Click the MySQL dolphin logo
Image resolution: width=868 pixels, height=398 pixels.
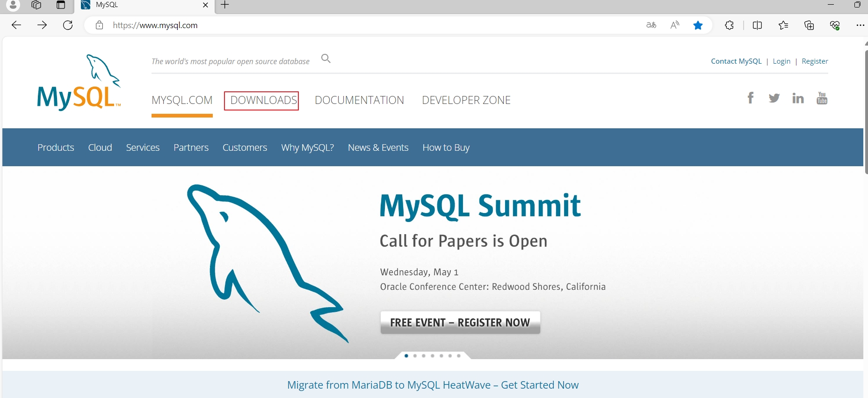(x=79, y=82)
